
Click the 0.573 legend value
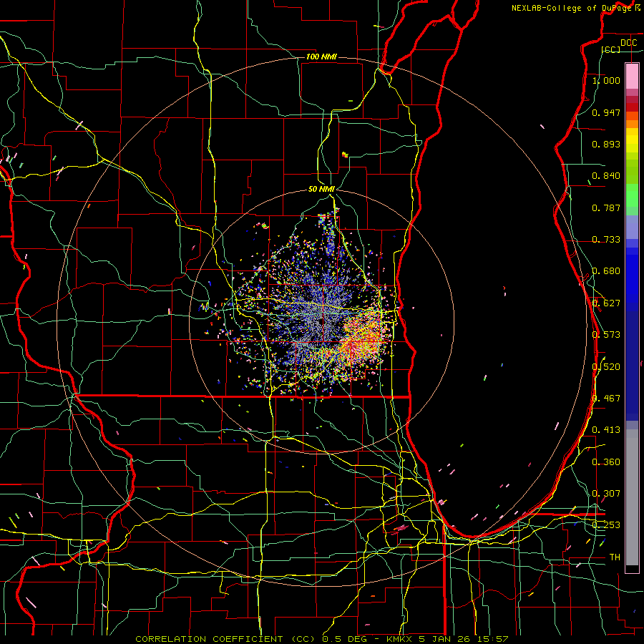606,335
